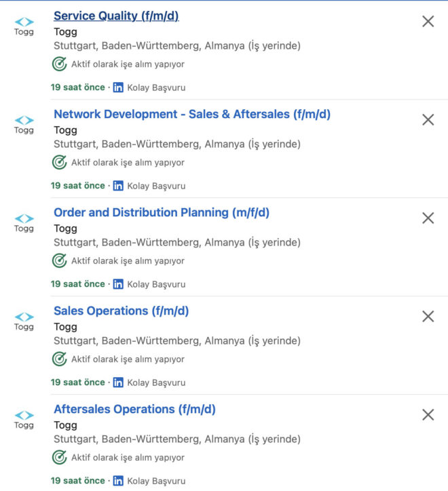The height and width of the screenshot is (491, 448).
Task: Open the Sales Operations (f/m/d) job
Action: (x=121, y=311)
